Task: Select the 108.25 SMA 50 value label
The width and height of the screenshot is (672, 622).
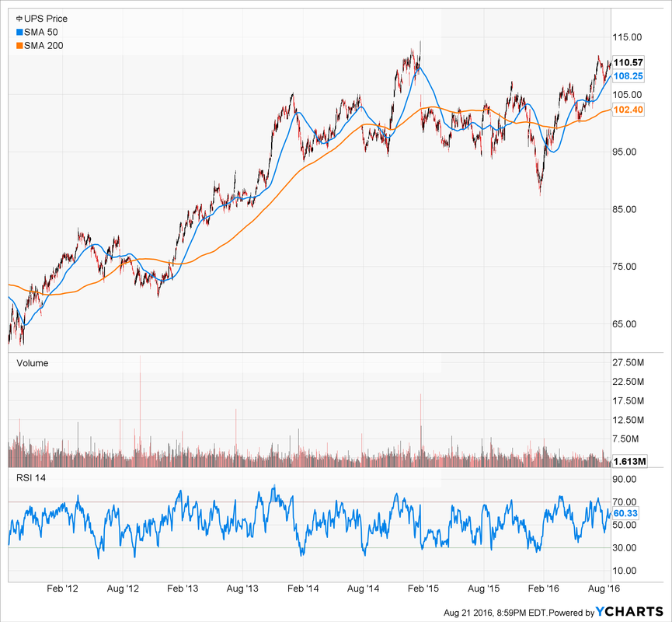Action: [628, 77]
